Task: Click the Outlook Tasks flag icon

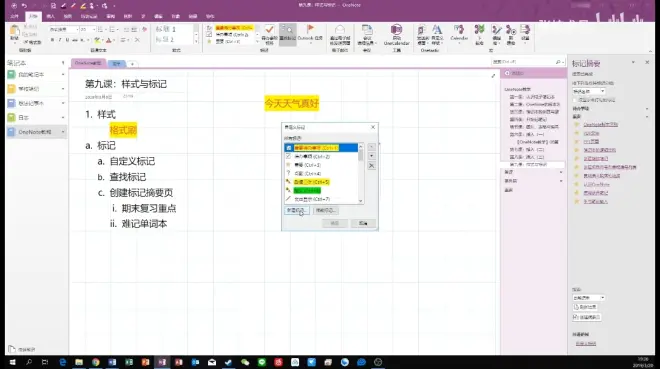Action: pyautogui.click(x=310, y=33)
